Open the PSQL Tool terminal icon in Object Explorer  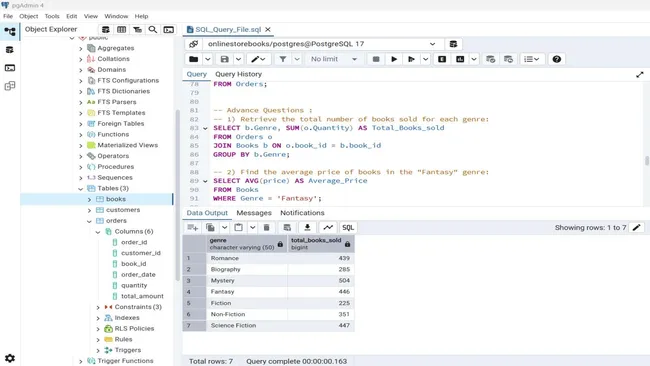point(169,29)
